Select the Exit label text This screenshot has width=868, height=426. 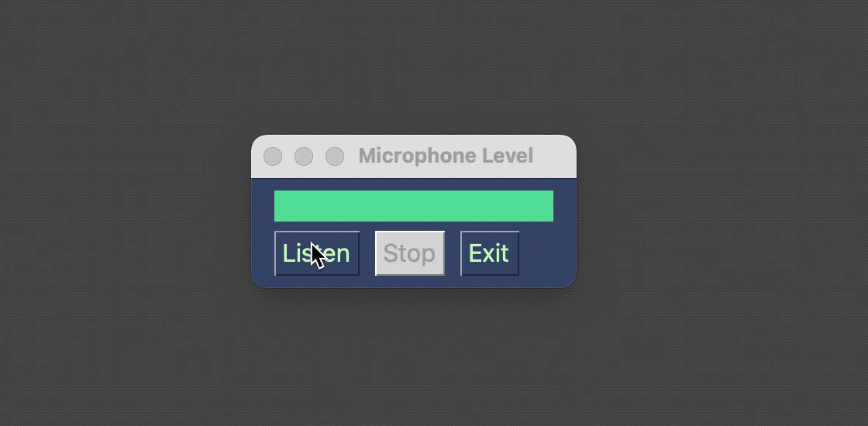[x=488, y=253]
